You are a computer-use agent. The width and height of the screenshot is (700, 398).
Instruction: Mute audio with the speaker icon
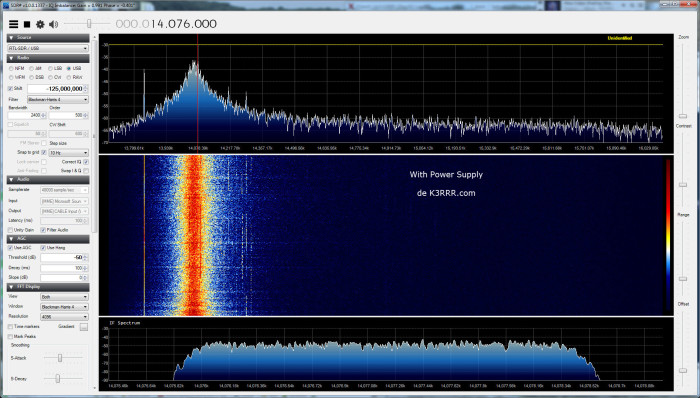pyautogui.click(x=54, y=24)
